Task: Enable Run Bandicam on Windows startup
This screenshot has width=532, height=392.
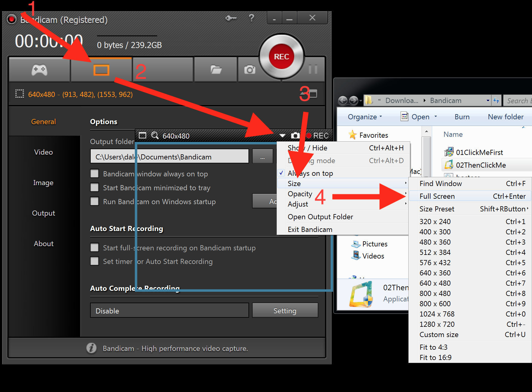Action: tap(95, 201)
